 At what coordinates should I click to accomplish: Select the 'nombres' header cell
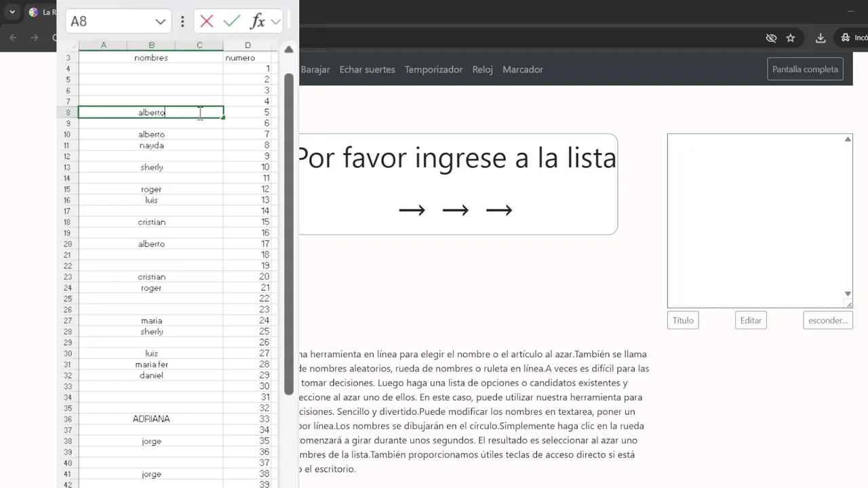151,58
